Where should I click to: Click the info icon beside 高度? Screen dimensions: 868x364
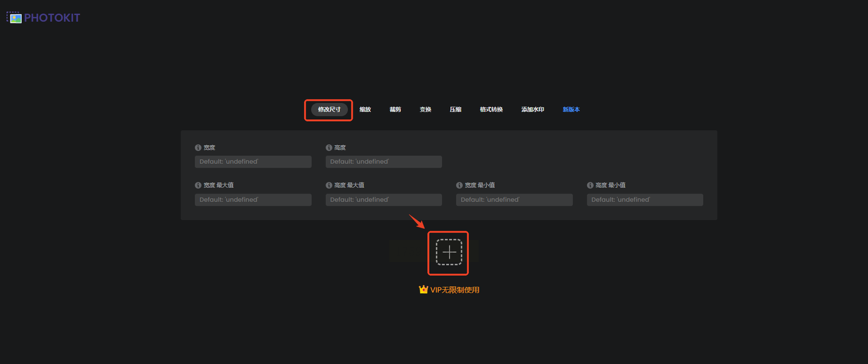click(329, 148)
